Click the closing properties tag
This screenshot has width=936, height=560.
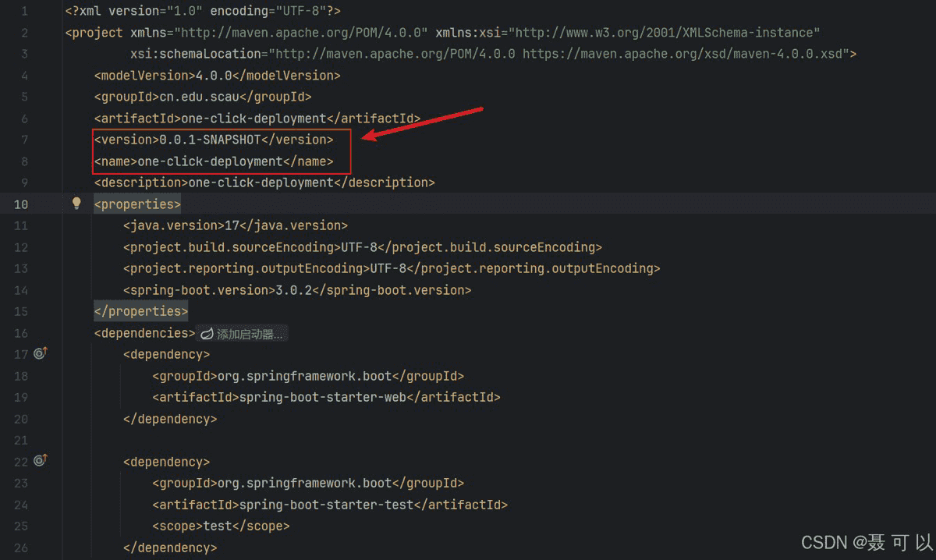(x=140, y=311)
